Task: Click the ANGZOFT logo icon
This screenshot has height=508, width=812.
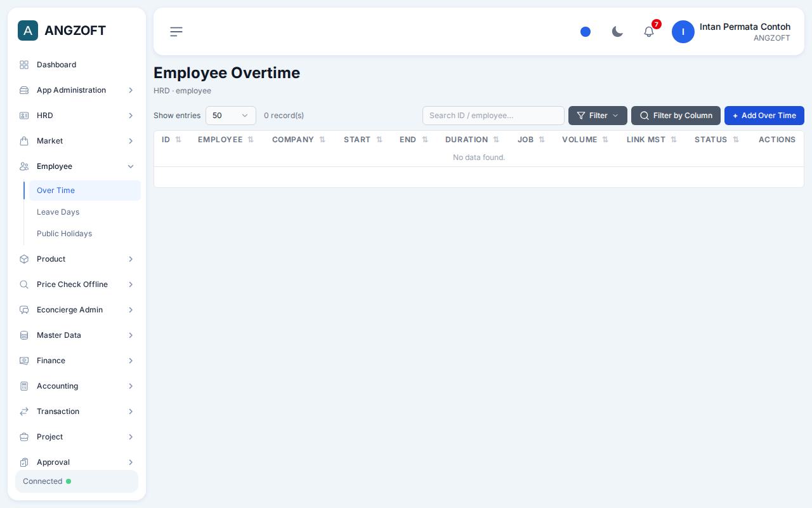Action: (x=28, y=30)
